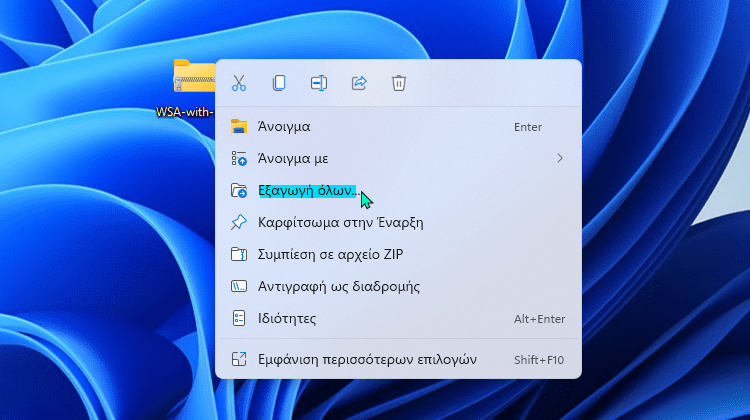Click the Delete trash can icon

pyautogui.click(x=398, y=83)
